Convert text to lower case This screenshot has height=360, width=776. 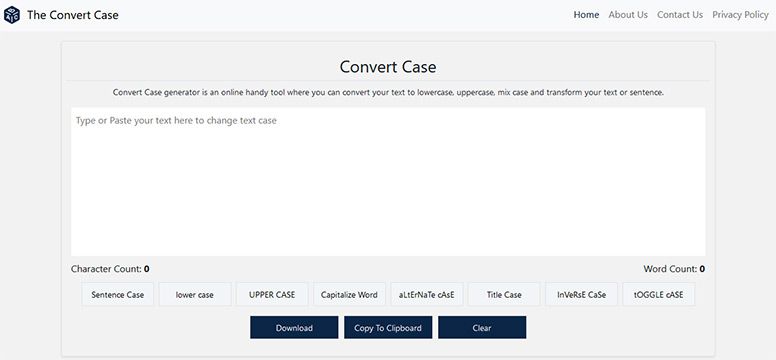[195, 295]
